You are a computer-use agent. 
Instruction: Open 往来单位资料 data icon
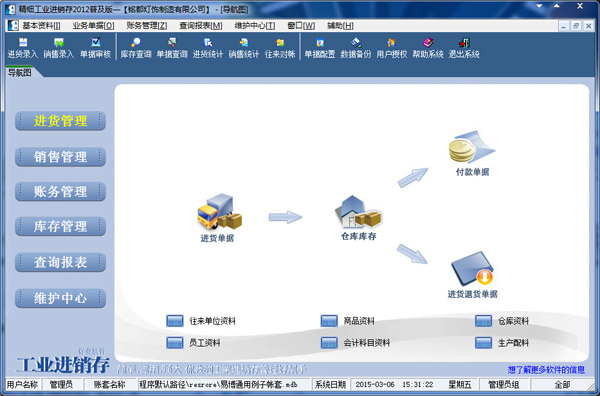175,321
